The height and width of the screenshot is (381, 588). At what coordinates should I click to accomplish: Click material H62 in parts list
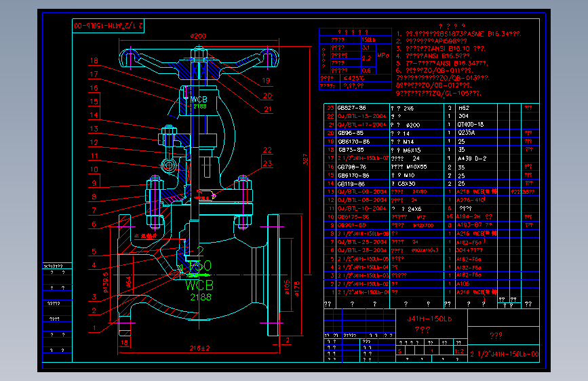click(x=464, y=108)
